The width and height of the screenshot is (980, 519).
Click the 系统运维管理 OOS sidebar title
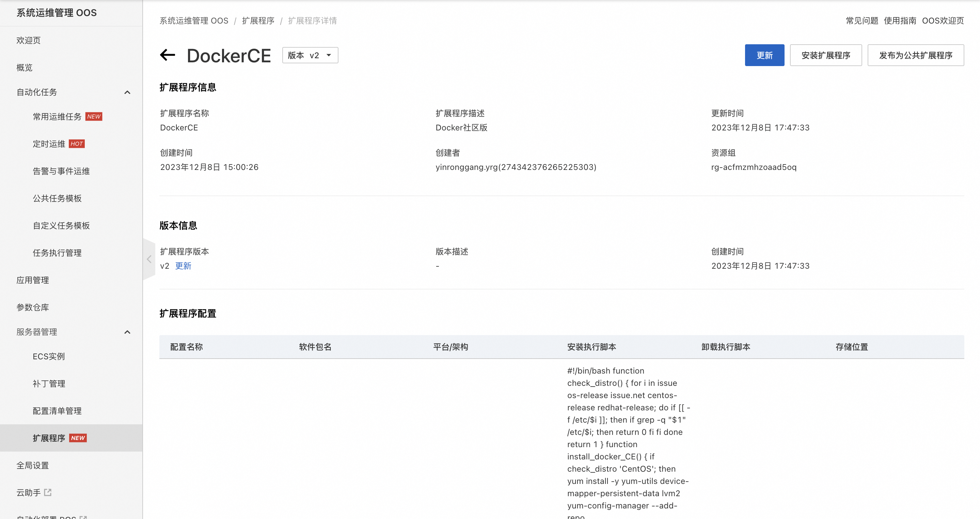[57, 13]
